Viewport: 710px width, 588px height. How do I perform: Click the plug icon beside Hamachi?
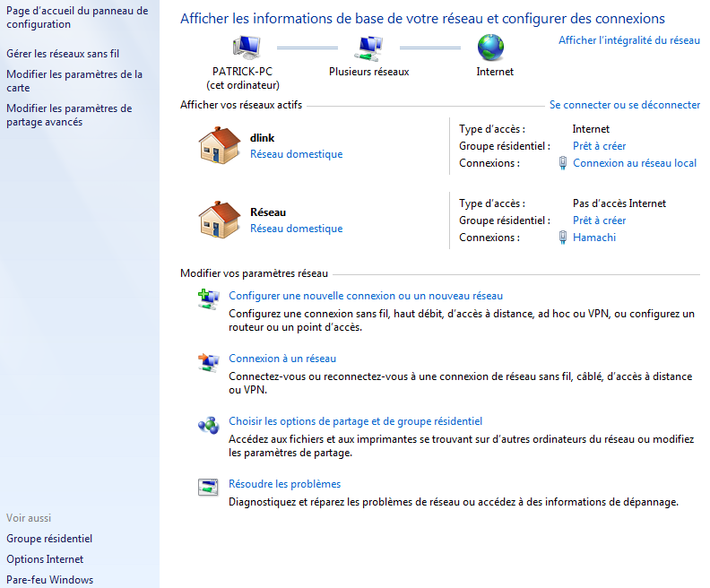click(563, 238)
